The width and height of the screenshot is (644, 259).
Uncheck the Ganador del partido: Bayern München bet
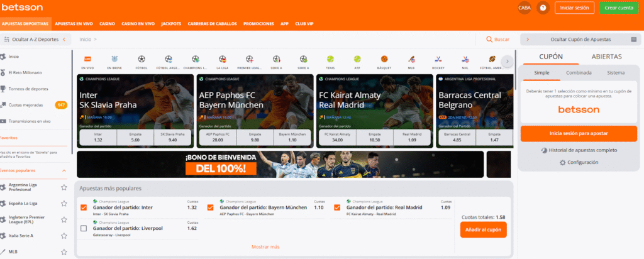coord(210,207)
